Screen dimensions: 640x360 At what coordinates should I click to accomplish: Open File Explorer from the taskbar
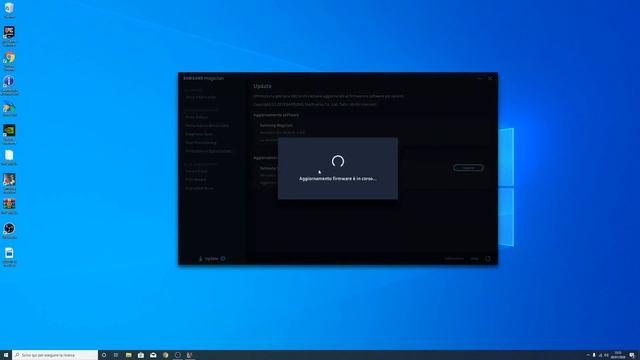[128, 355]
